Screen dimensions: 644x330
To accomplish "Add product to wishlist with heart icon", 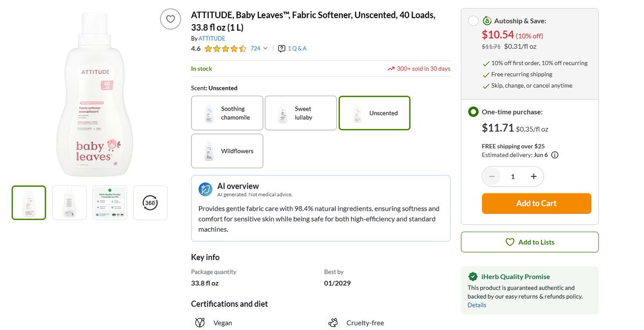I will tap(170, 19).
